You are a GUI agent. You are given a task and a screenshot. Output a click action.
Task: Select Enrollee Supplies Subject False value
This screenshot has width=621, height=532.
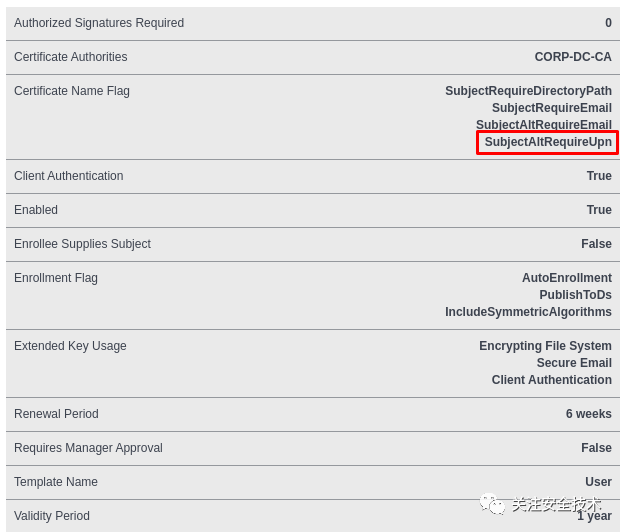pos(596,244)
